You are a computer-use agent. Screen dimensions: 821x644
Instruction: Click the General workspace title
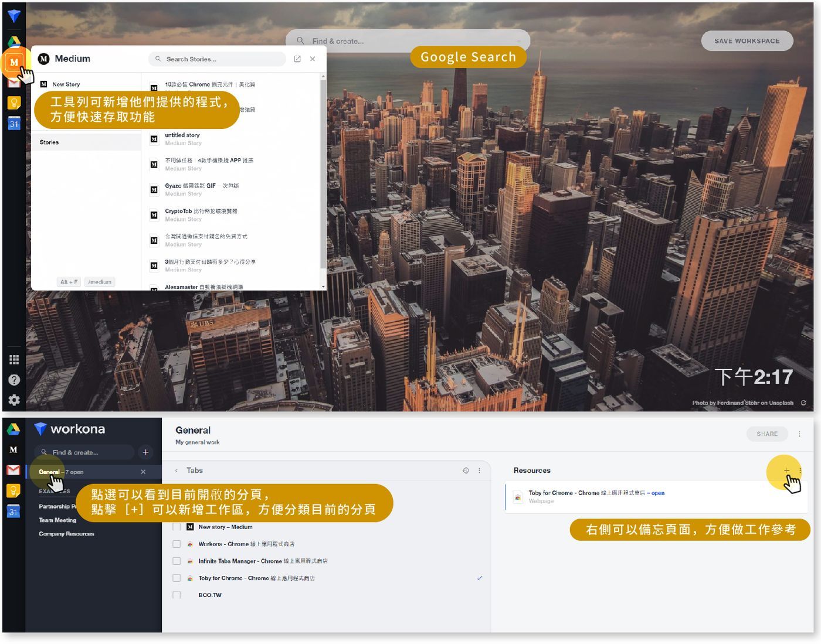[193, 430]
